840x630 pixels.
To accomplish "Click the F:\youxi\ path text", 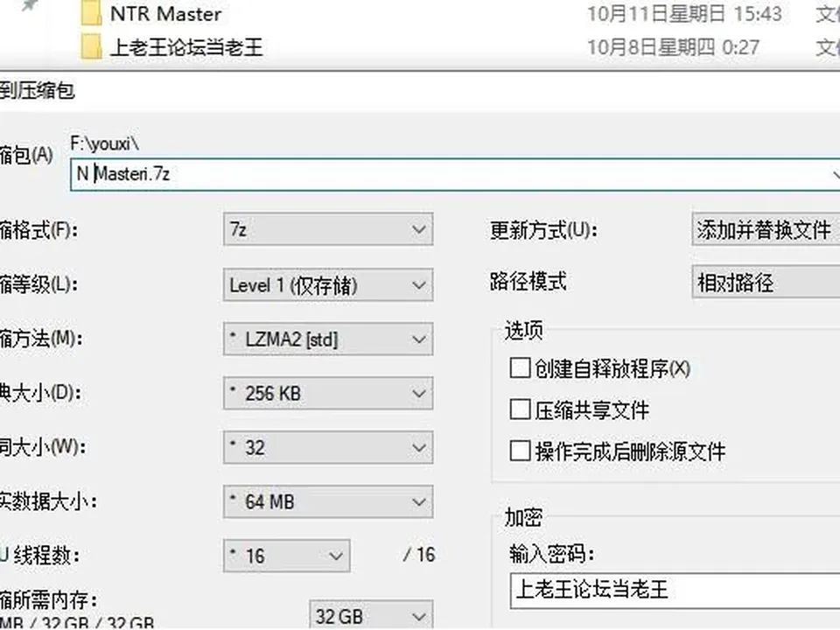I will 104,143.
